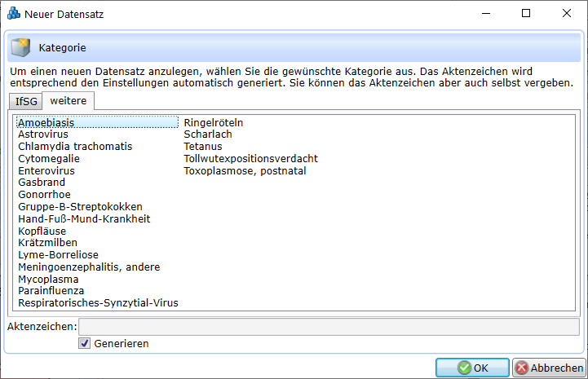This screenshot has height=379, width=588.
Task: Select Amoebiasis from the list
Action: [46, 122]
